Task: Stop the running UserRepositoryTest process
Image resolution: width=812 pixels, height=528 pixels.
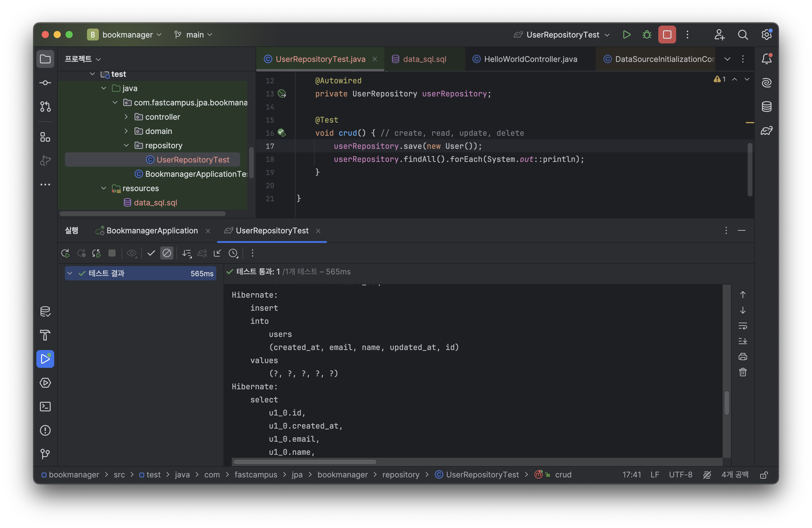Action: 667,35
